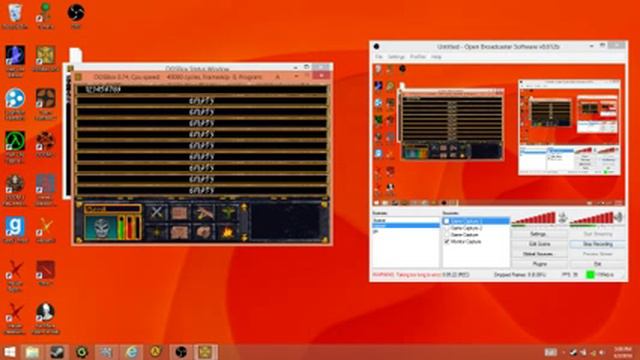The height and width of the screenshot is (360, 640).
Task: Uncheck the Monitor Capture source
Action: pos(447,242)
